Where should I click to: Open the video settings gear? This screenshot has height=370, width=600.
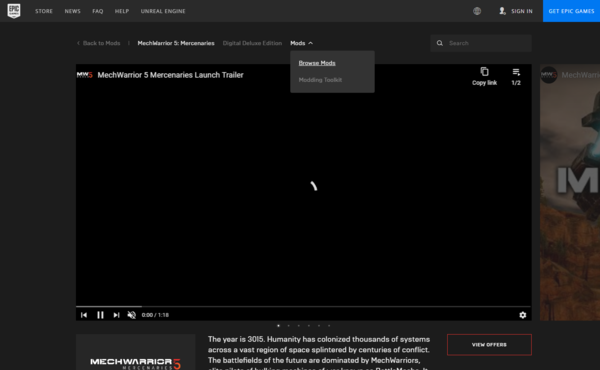tap(523, 315)
